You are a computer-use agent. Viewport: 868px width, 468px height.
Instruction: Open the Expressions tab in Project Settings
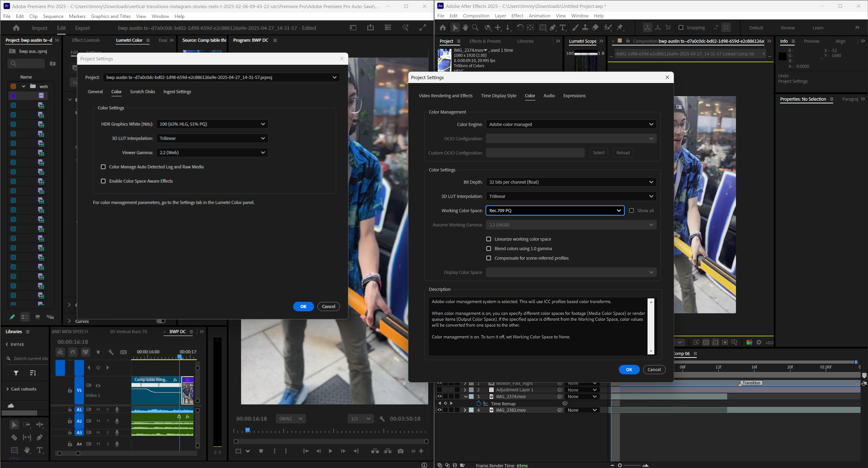click(574, 96)
